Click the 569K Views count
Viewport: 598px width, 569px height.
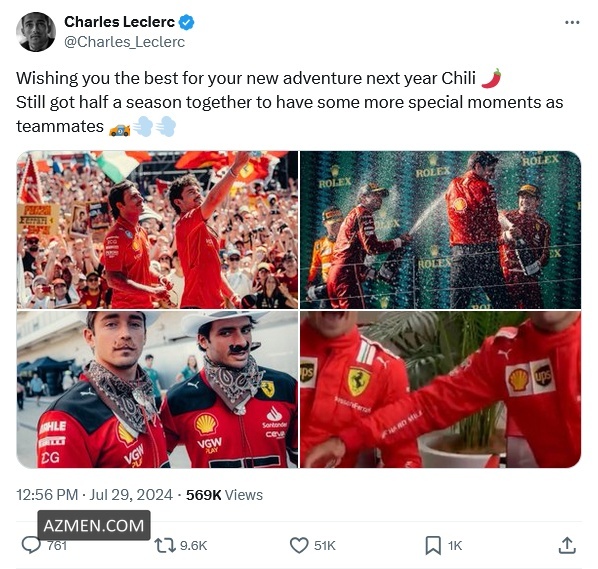pos(224,495)
